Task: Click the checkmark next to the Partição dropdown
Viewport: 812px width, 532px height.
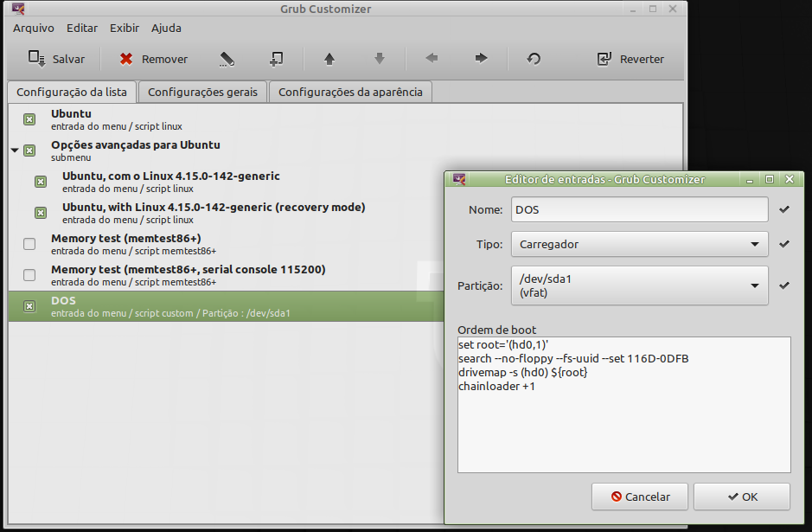Action: (784, 285)
